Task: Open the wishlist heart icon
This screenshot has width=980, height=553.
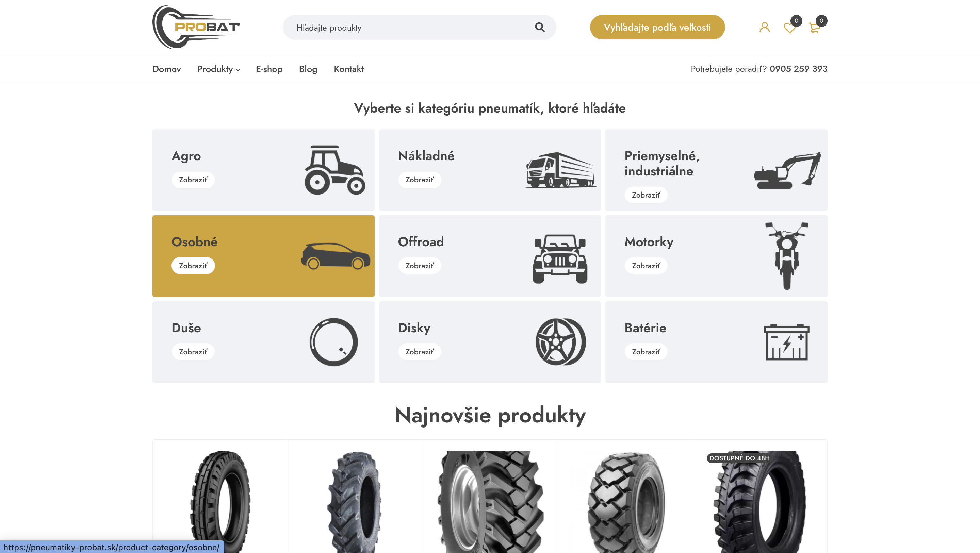Action: pos(789,28)
